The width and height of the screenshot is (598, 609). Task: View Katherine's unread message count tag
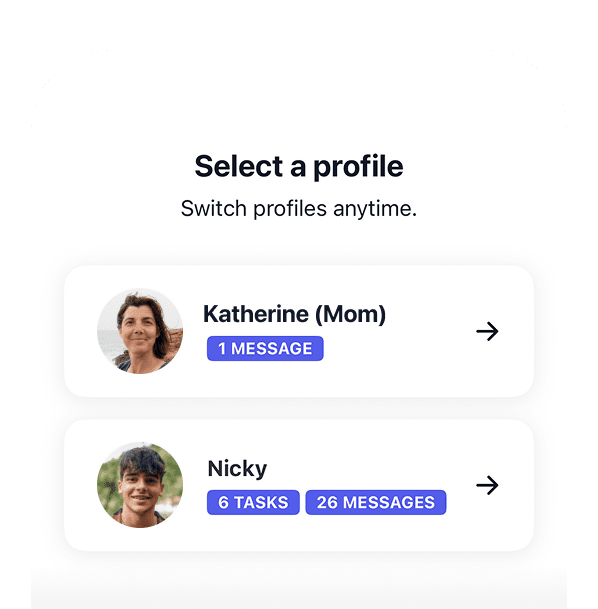coord(265,348)
